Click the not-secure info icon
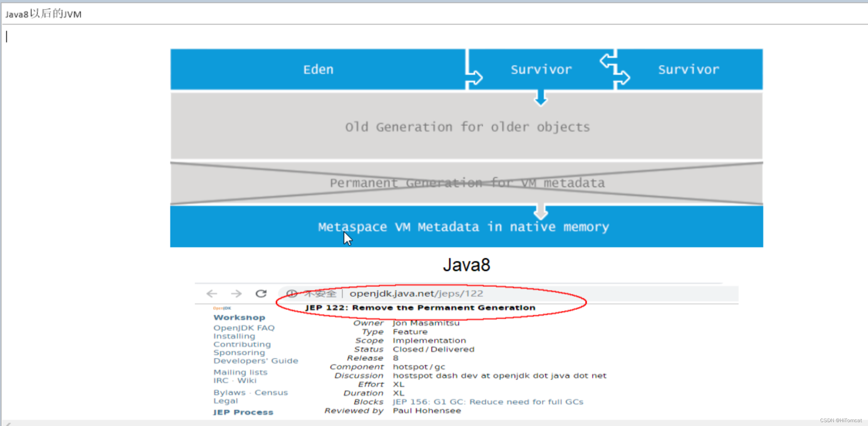This screenshot has width=868, height=426. [x=292, y=294]
